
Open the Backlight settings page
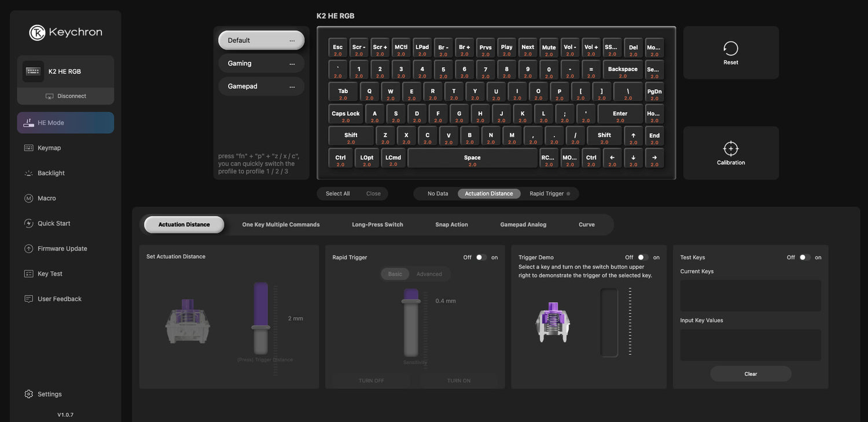pyautogui.click(x=51, y=173)
